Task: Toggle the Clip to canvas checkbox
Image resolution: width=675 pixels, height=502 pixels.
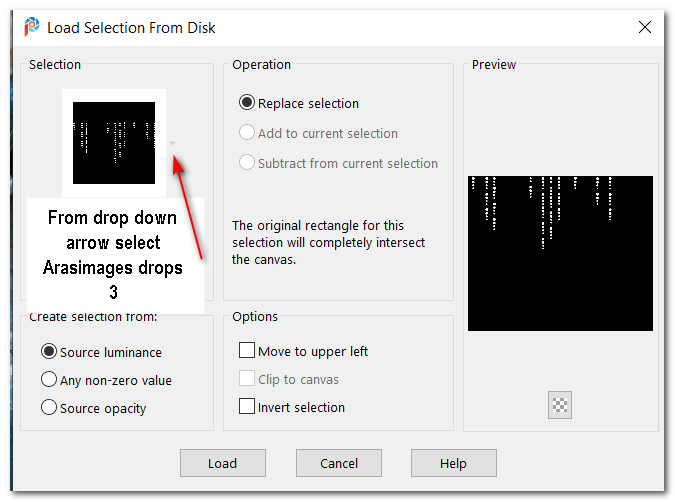Action: pos(247,379)
